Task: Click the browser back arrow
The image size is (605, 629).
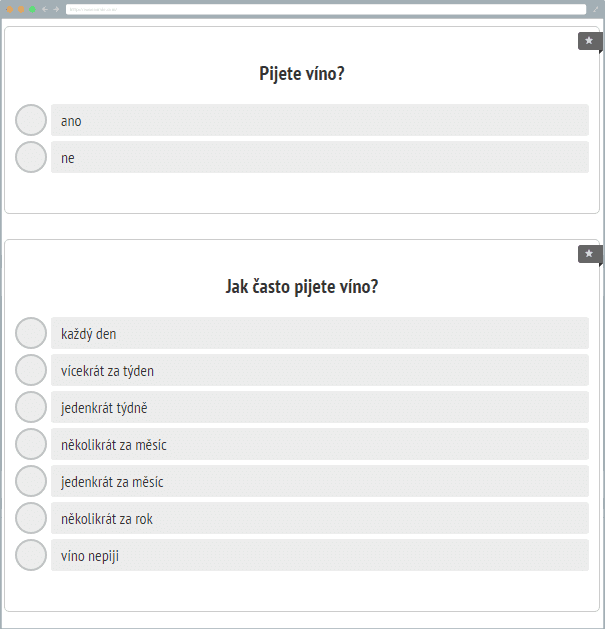Action: [x=45, y=9]
